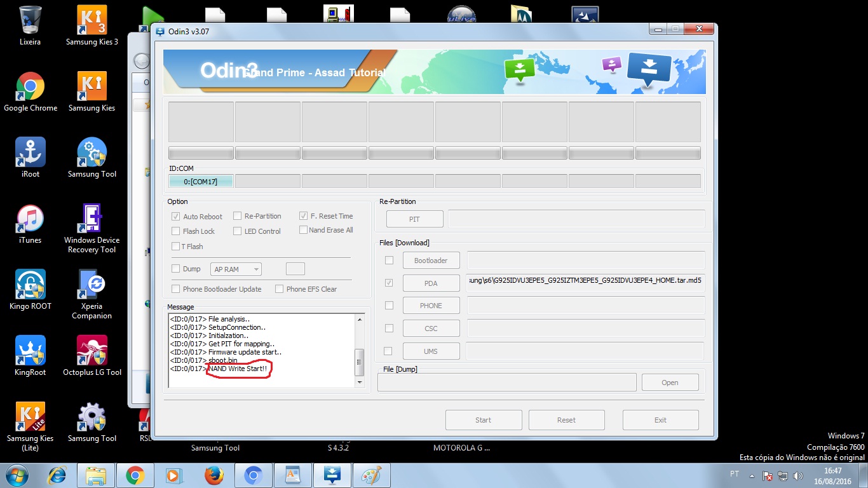This screenshot has height=488, width=868.
Task: Tick the checkbox beside the CSC button
Action: (x=389, y=328)
